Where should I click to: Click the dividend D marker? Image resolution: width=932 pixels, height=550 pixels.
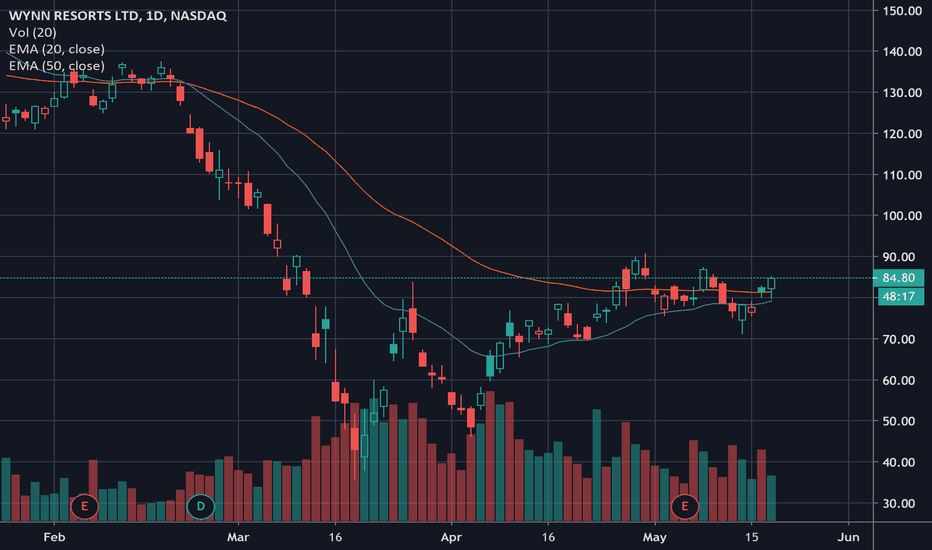201,507
